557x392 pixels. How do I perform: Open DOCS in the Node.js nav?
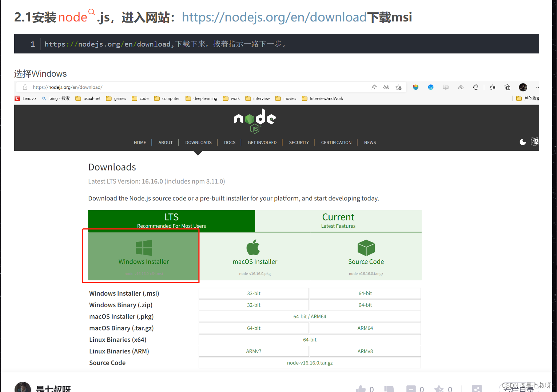click(230, 143)
